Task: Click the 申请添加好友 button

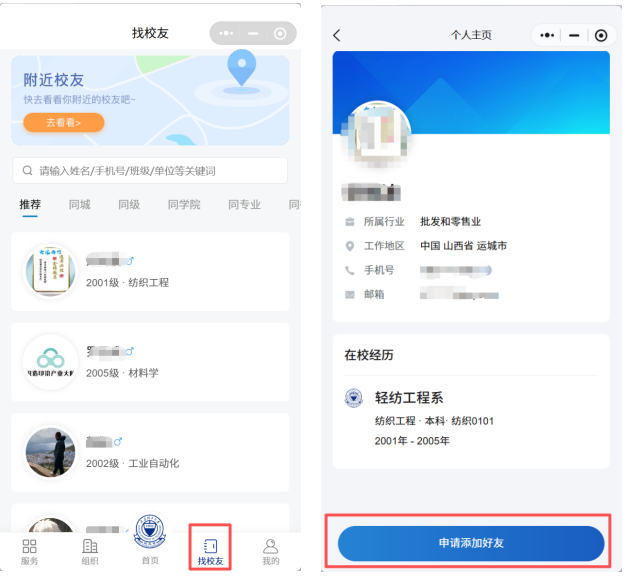Action: coord(471,543)
